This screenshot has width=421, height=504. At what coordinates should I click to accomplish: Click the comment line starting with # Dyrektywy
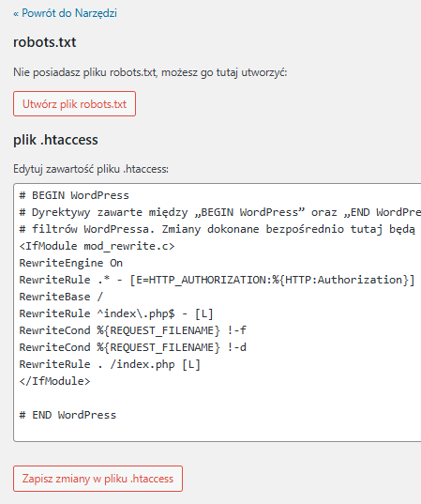(220, 212)
